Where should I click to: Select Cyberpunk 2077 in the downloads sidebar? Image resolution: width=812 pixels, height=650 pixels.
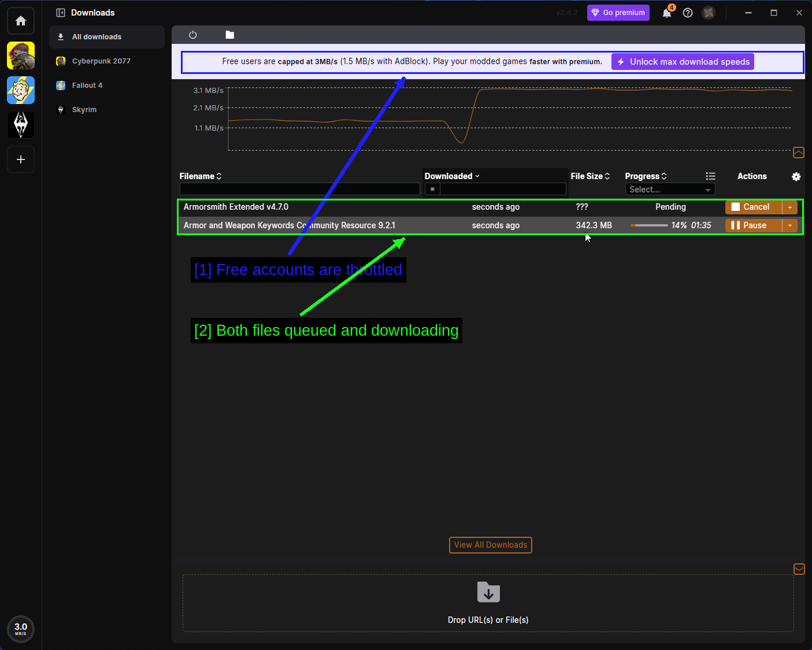tap(107, 61)
